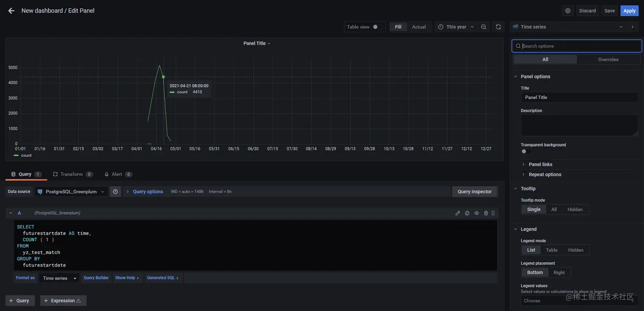Open the Time series visualization picker
The width and height of the screenshot is (644, 311).
568,27
